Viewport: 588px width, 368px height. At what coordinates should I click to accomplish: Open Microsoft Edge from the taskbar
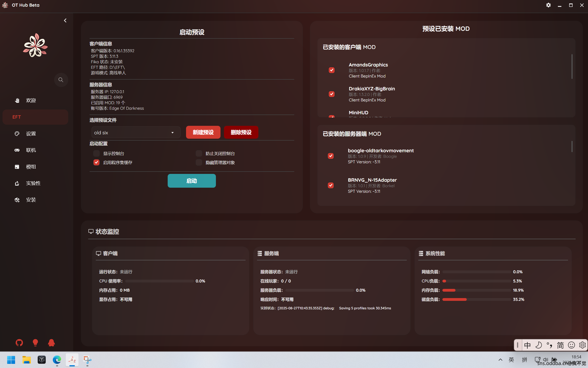coord(57,360)
